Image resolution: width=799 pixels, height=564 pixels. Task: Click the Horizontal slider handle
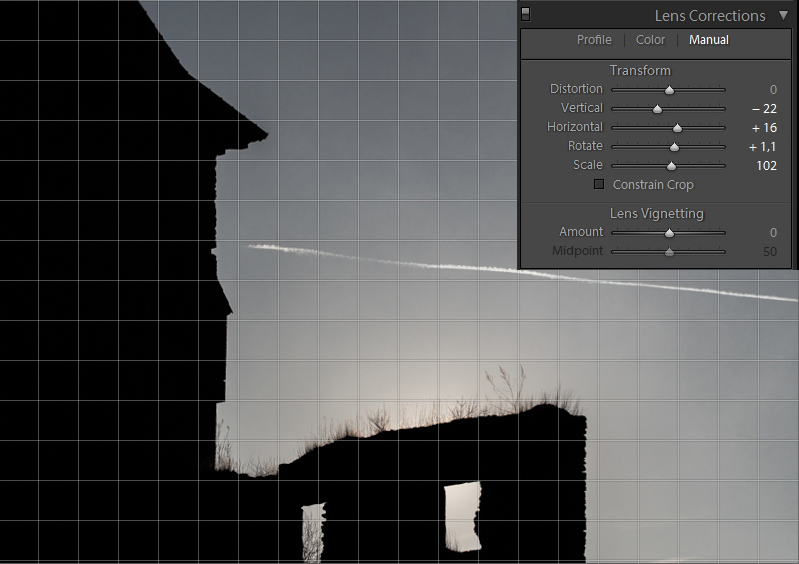(x=677, y=128)
